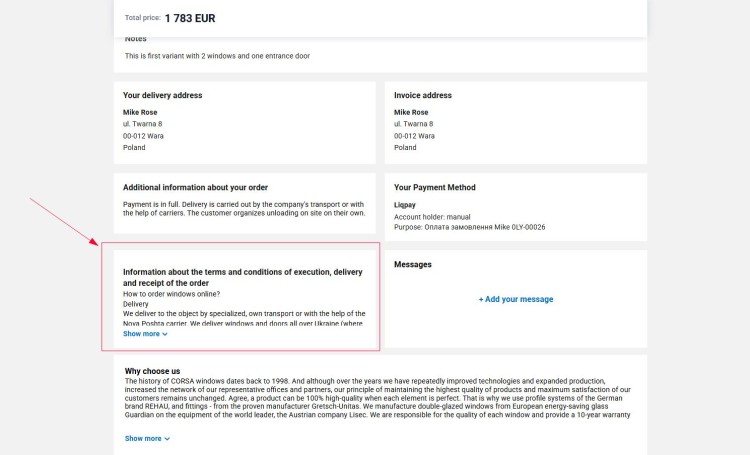Click the 'Your delivery address' heading
750x455 pixels.
[x=162, y=96]
